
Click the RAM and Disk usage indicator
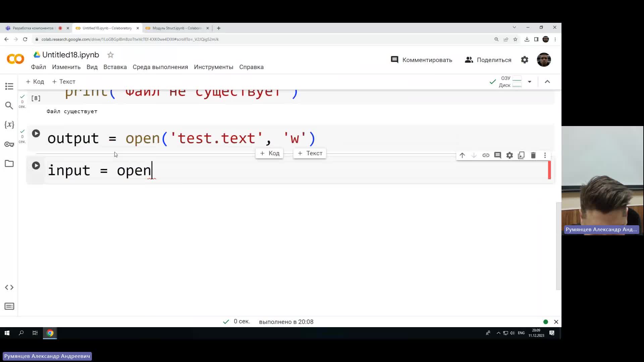click(x=510, y=82)
